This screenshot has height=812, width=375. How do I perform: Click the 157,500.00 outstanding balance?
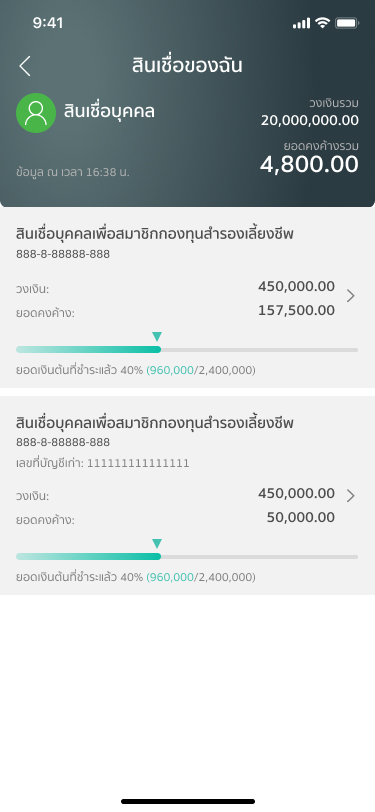296,310
